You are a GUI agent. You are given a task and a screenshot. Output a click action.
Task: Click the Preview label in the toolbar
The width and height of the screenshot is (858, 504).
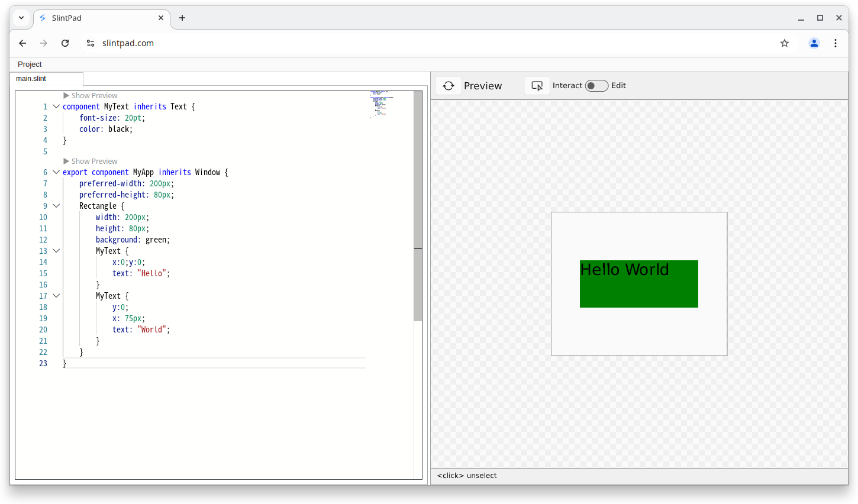(x=483, y=86)
